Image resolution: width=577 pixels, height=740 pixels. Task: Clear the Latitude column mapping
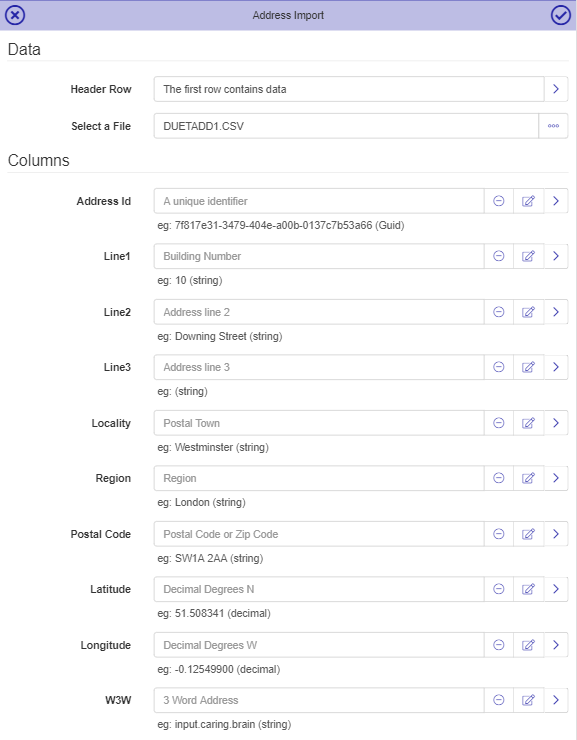pyautogui.click(x=499, y=589)
